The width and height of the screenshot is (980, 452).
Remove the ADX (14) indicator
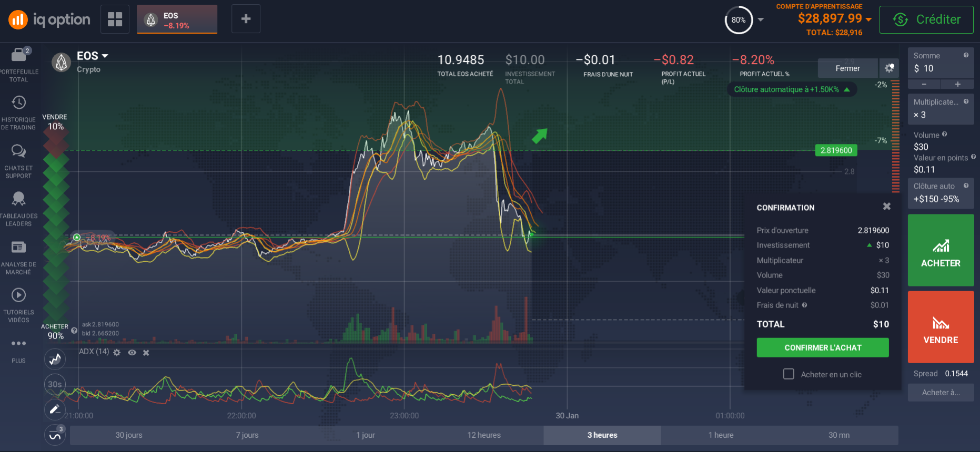[146, 353]
